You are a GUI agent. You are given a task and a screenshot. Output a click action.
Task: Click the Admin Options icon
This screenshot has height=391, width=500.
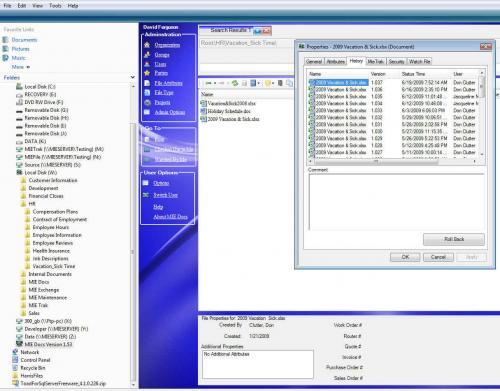tap(147, 112)
